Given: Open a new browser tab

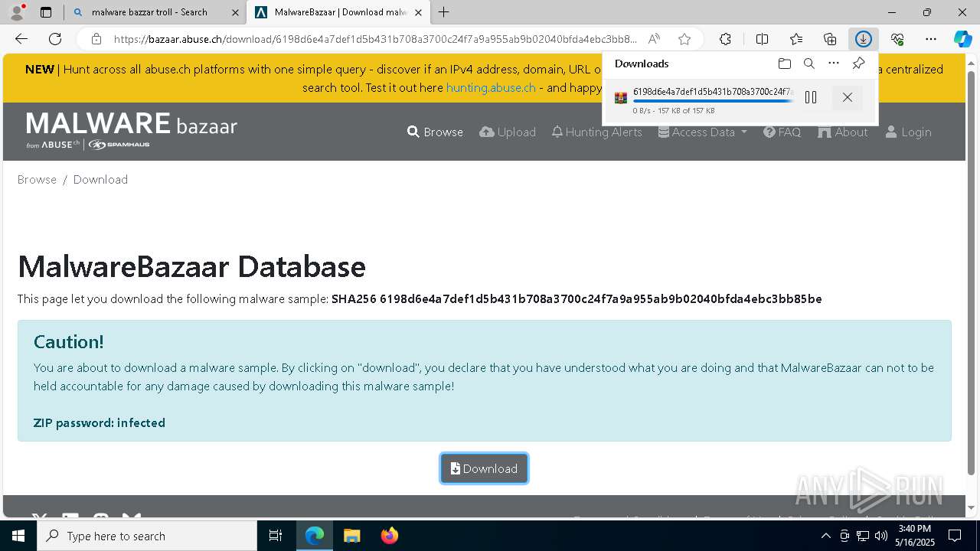Looking at the screenshot, I should click(444, 12).
